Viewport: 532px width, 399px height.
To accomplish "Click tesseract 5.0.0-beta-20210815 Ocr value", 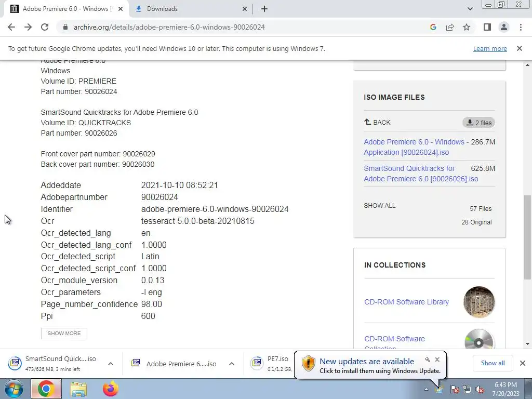I will (x=197, y=221).
